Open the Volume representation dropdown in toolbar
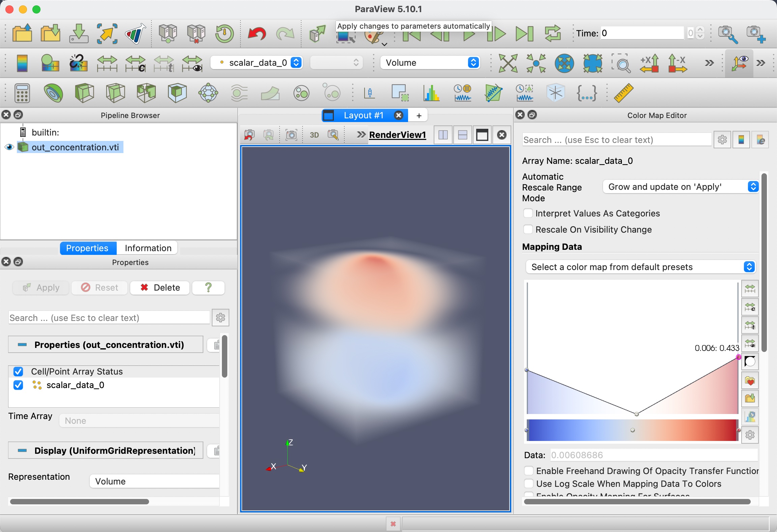 [x=430, y=63]
